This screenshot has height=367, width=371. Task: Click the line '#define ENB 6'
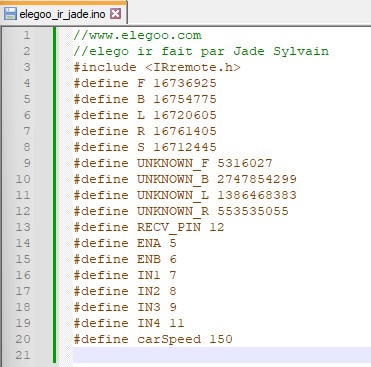click(125, 259)
